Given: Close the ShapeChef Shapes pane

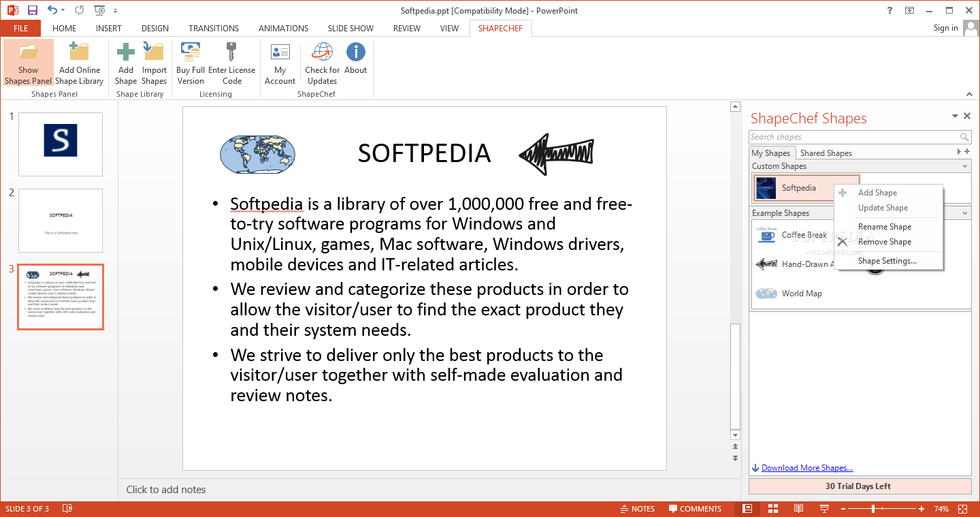Looking at the screenshot, I should coord(967,116).
